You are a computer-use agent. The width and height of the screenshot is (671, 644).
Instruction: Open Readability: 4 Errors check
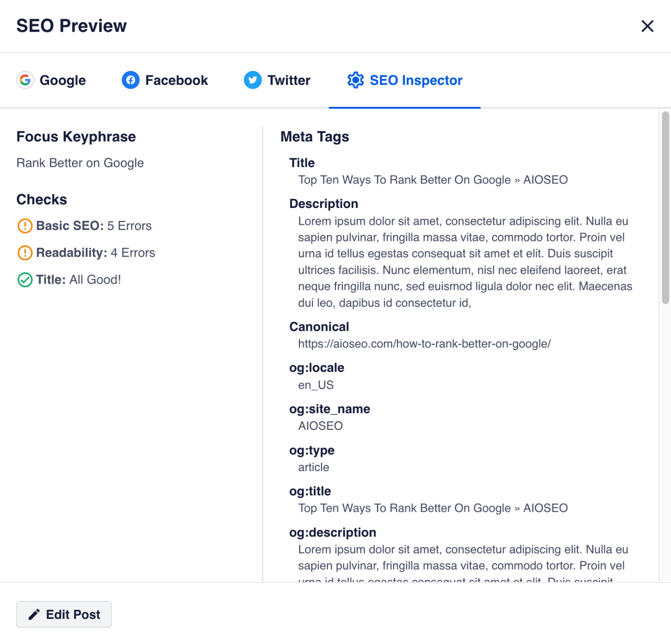86,253
